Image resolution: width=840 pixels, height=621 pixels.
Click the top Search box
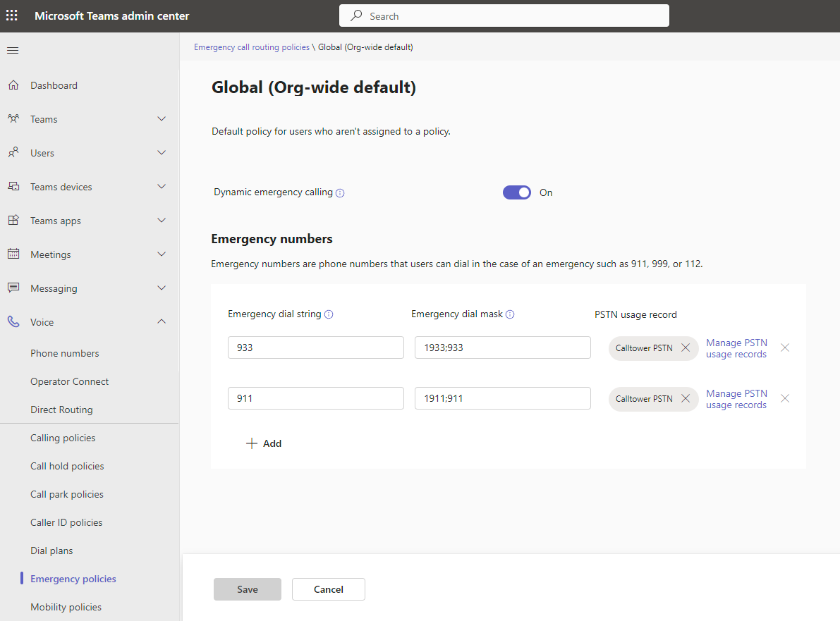(x=504, y=16)
